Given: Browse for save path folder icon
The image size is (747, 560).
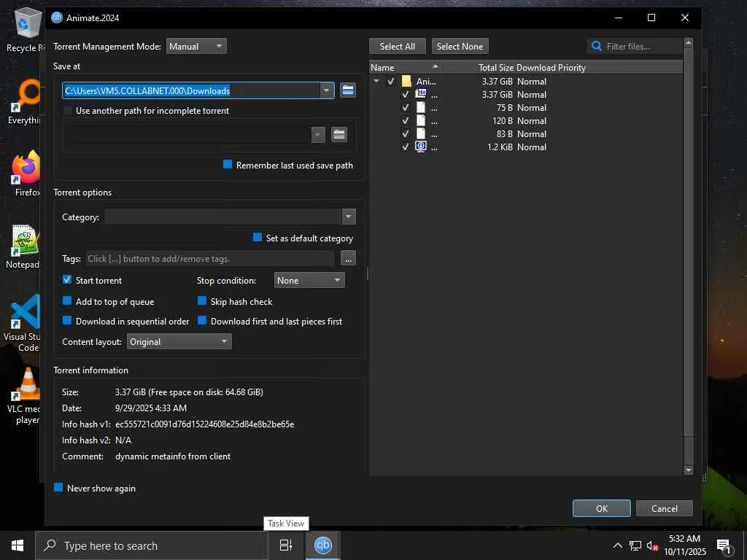Looking at the screenshot, I should [x=348, y=90].
